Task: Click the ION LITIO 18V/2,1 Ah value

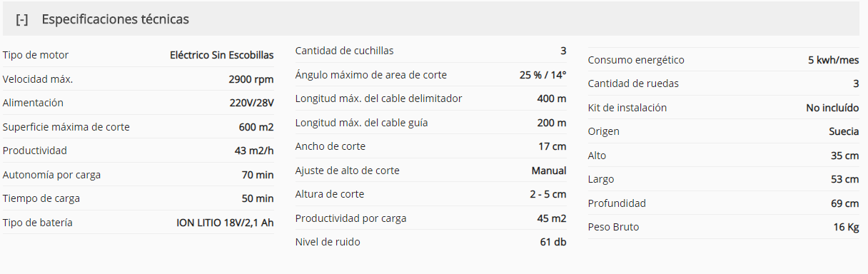Action: tap(226, 223)
